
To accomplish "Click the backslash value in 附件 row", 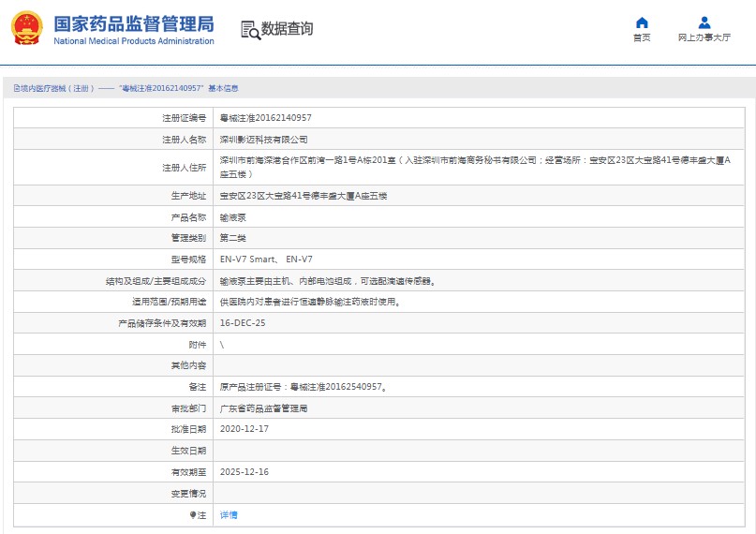I will pyautogui.click(x=222, y=345).
